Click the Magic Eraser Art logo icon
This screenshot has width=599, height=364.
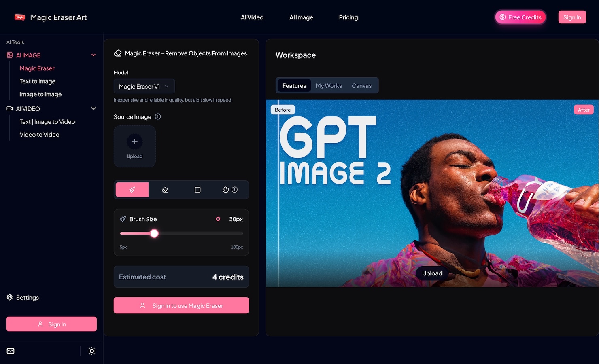20,17
